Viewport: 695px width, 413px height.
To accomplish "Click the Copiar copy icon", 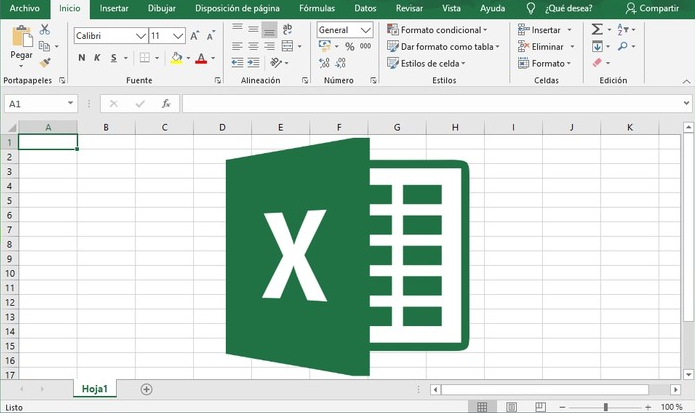I will pos(44,46).
